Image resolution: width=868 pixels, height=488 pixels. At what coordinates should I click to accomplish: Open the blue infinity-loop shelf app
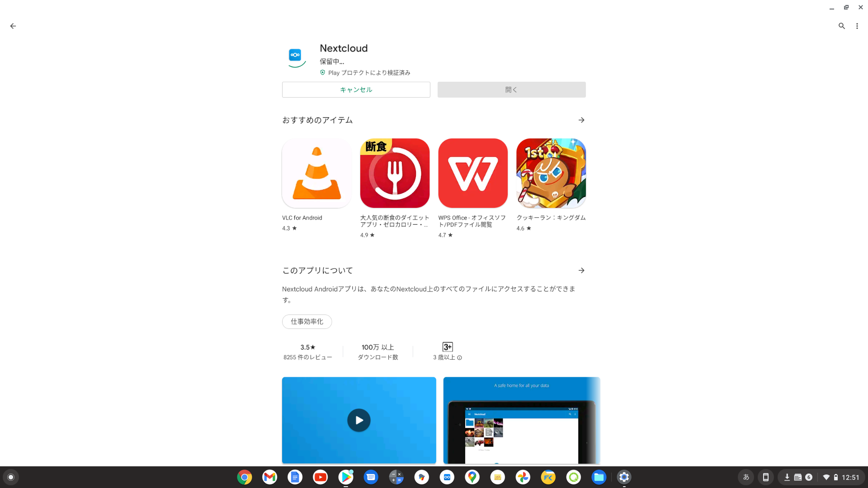447,477
